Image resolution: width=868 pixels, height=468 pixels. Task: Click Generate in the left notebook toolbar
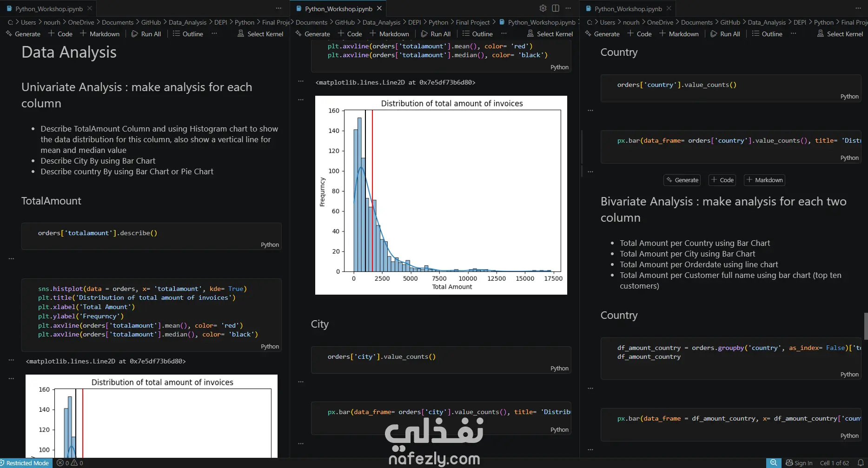tap(23, 34)
